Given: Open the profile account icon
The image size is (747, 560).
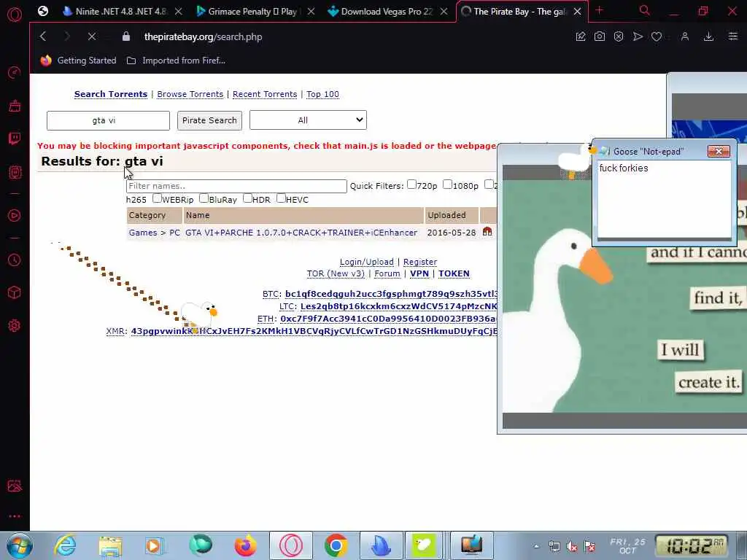Looking at the screenshot, I should (684, 36).
